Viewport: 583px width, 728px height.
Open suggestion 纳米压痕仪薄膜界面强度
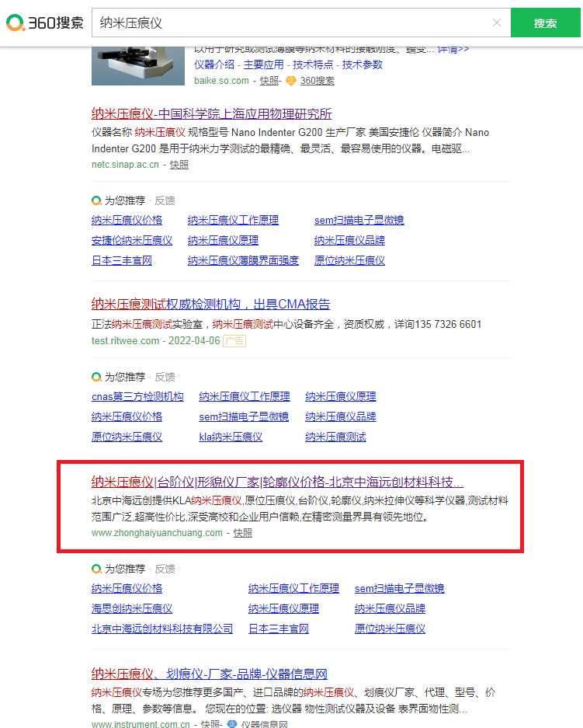[x=243, y=260]
